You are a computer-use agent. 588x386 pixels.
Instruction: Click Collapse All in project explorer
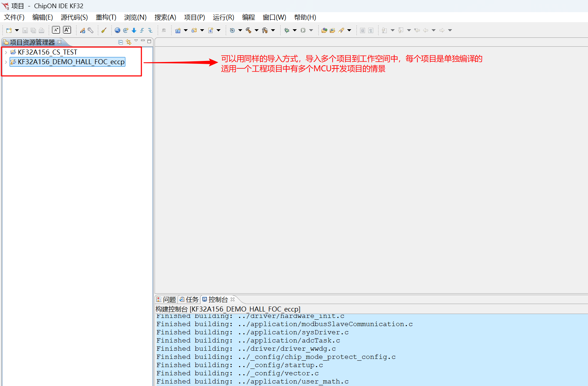pos(121,42)
